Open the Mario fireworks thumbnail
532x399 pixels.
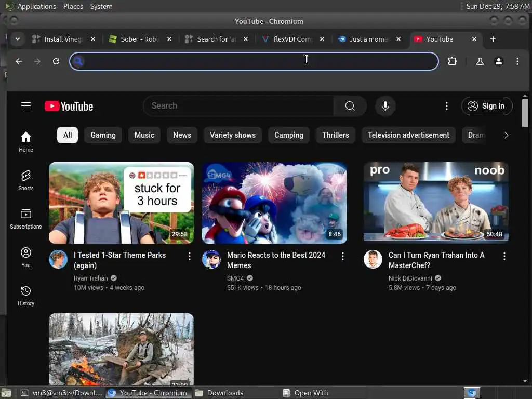[274, 203]
